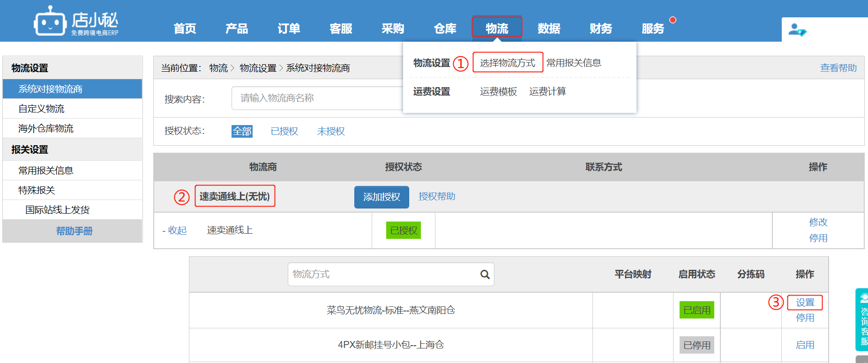Viewport: 868px width, 363px height.
Task: Collapse the row with 收起
Action: (174, 230)
